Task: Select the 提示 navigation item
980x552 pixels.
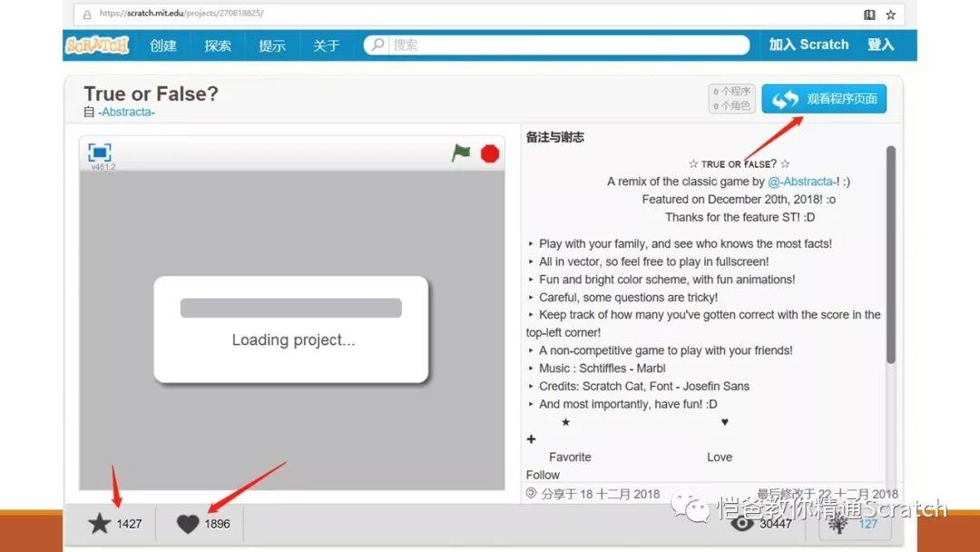Action: click(x=272, y=45)
